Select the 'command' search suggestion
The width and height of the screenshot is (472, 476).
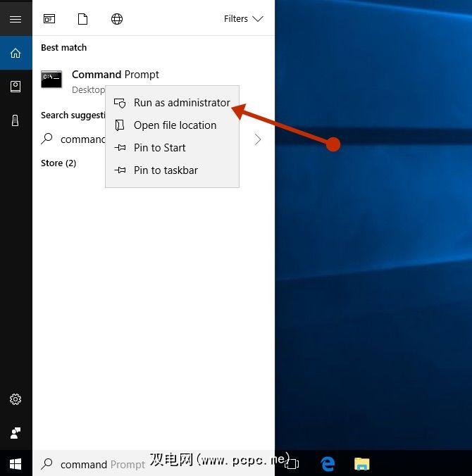pos(82,139)
